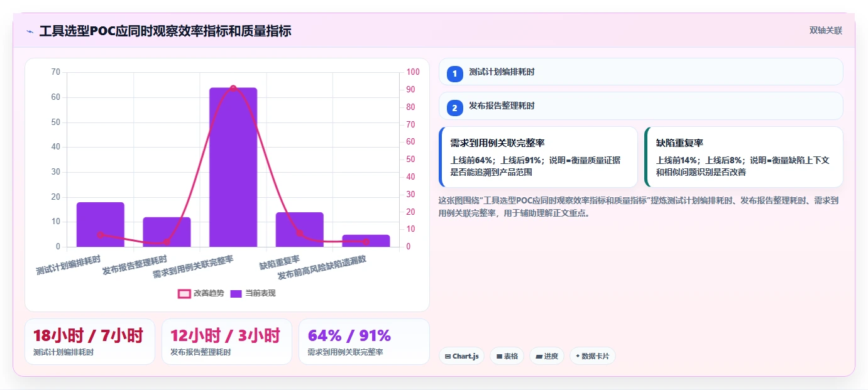Click the 双轴关联 label in header
The image size is (868, 390).
(x=825, y=30)
